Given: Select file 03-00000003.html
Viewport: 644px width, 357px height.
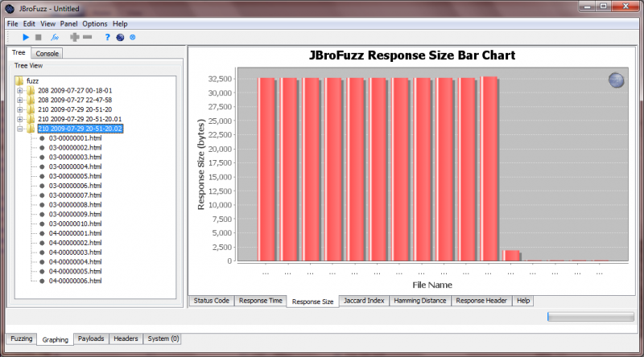Looking at the screenshot, I should (75, 157).
